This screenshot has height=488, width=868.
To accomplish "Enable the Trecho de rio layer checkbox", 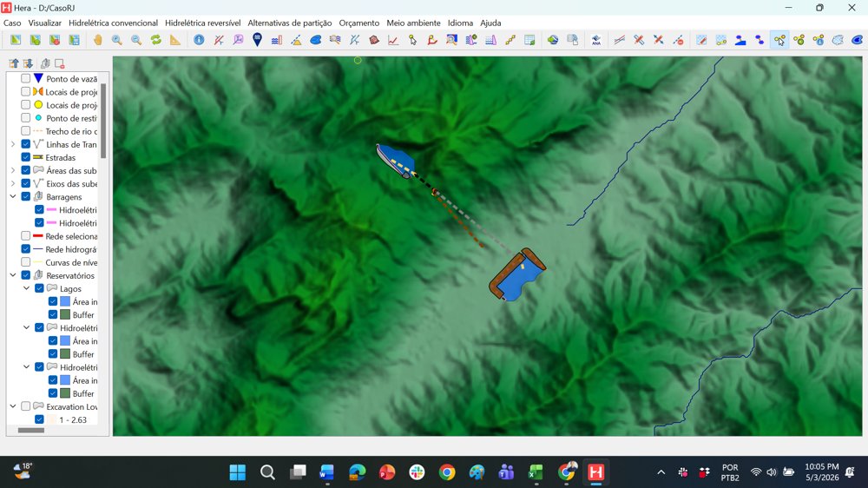I will [x=25, y=131].
